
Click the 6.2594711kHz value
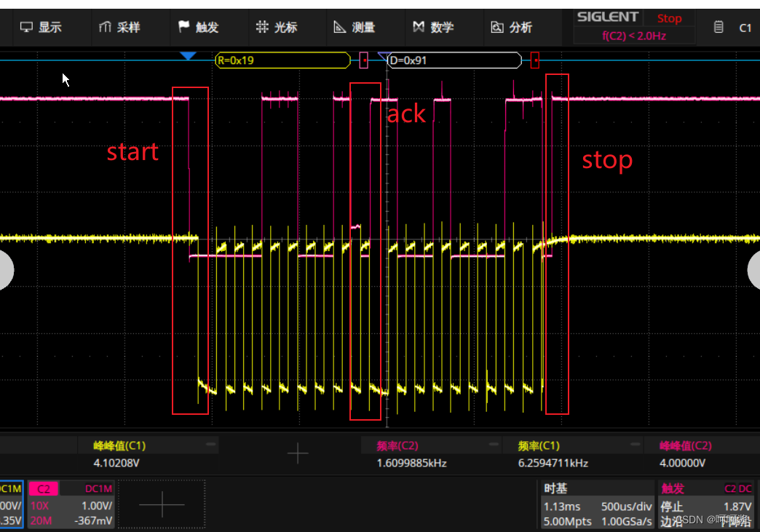553,463
